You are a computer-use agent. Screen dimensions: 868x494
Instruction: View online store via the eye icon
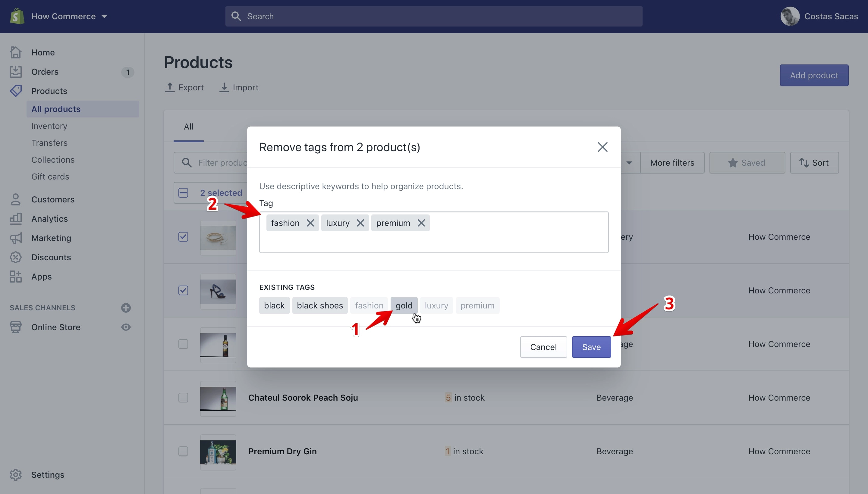(x=126, y=327)
